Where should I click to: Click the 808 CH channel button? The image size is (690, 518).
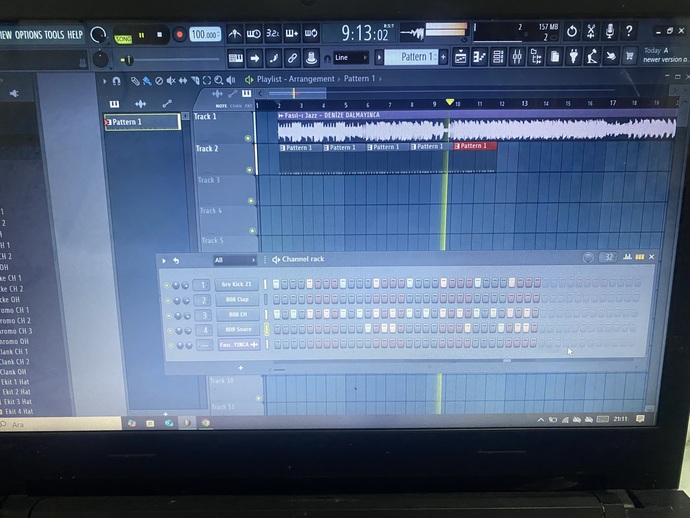pyautogui.click(x=238, y=314)
